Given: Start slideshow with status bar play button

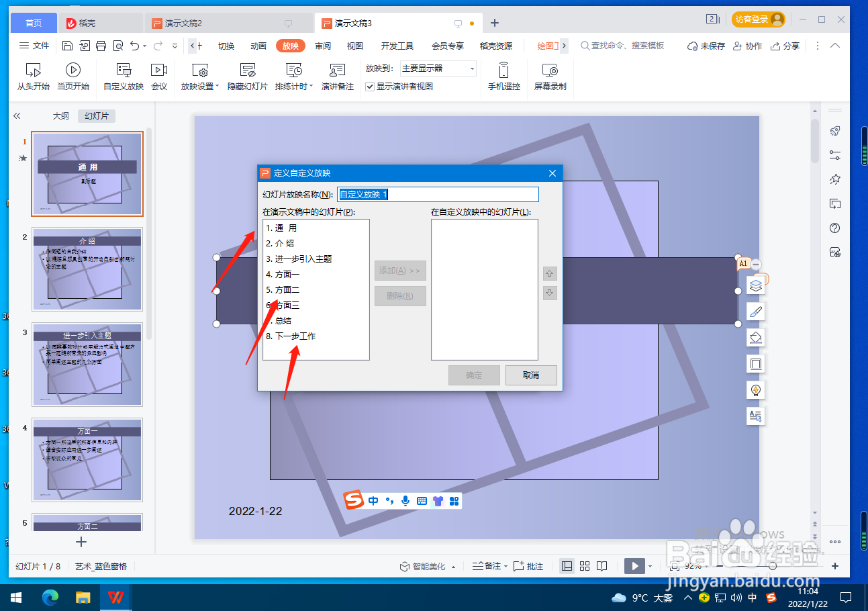Looking at the screenshot, I should [x=634, y=566].
